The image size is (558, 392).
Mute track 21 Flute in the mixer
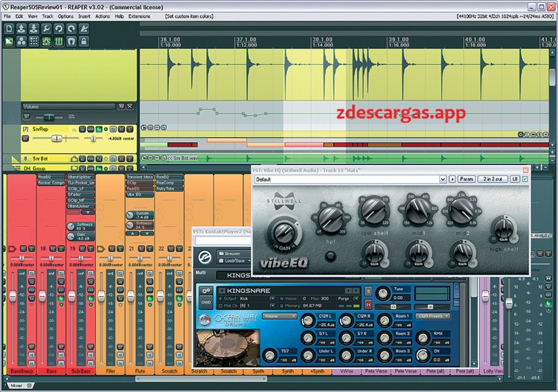click(x=141, y=248)
